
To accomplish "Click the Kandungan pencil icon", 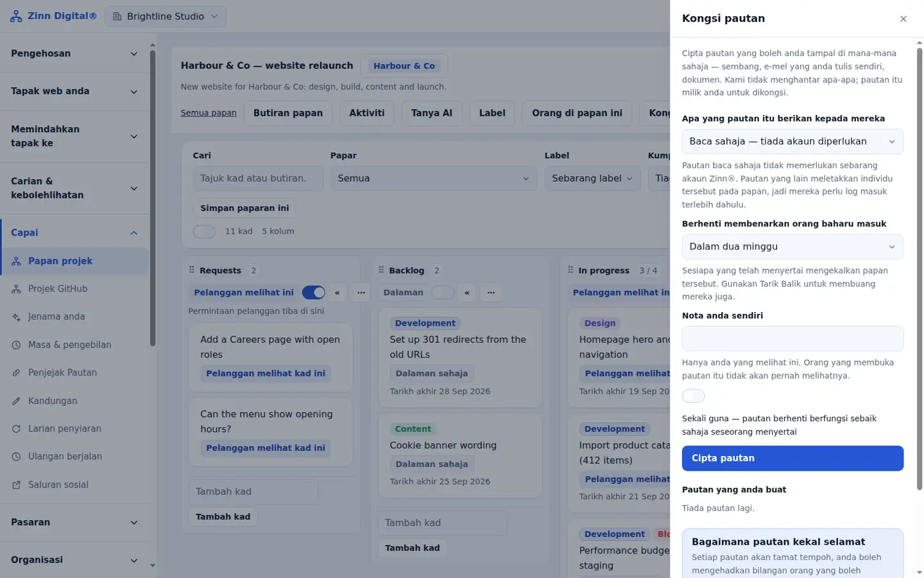I will click(x=16, y=401).
